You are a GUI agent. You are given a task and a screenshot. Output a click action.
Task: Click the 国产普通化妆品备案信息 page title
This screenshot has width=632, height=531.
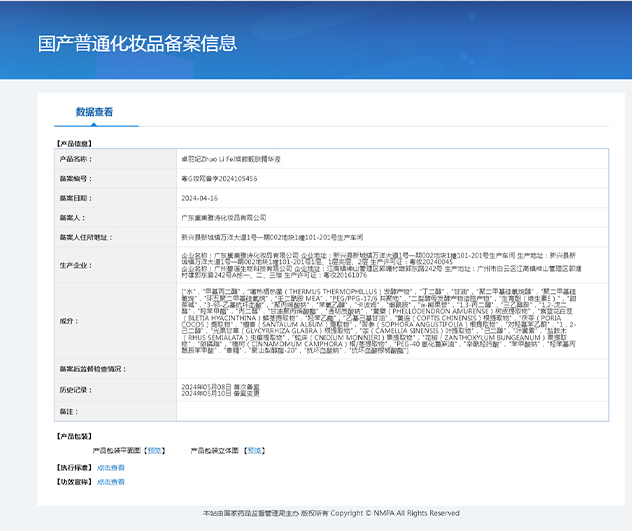point(137,43)
